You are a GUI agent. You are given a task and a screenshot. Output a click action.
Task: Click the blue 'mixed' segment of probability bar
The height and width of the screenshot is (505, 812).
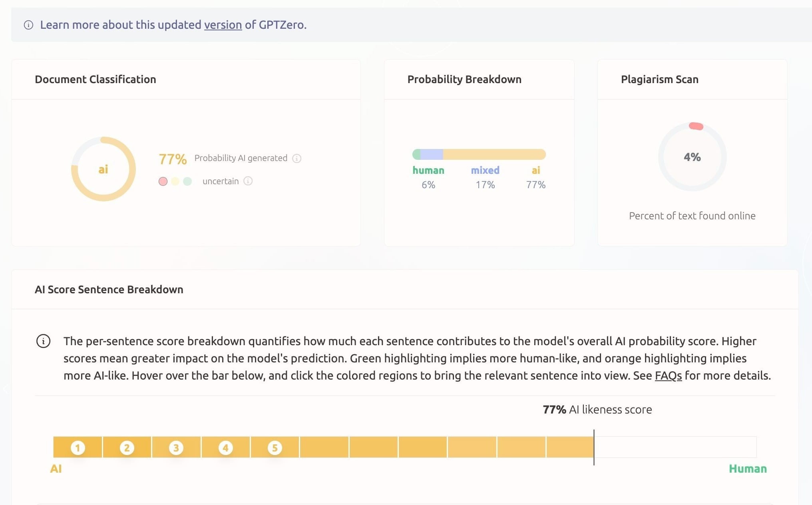pyautogui.click(x=432, y=154)
